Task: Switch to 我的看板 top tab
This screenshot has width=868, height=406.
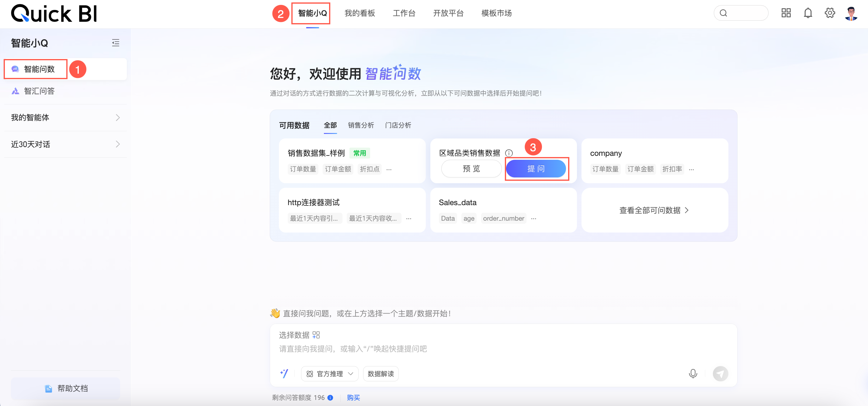Action: click(359, 13)
